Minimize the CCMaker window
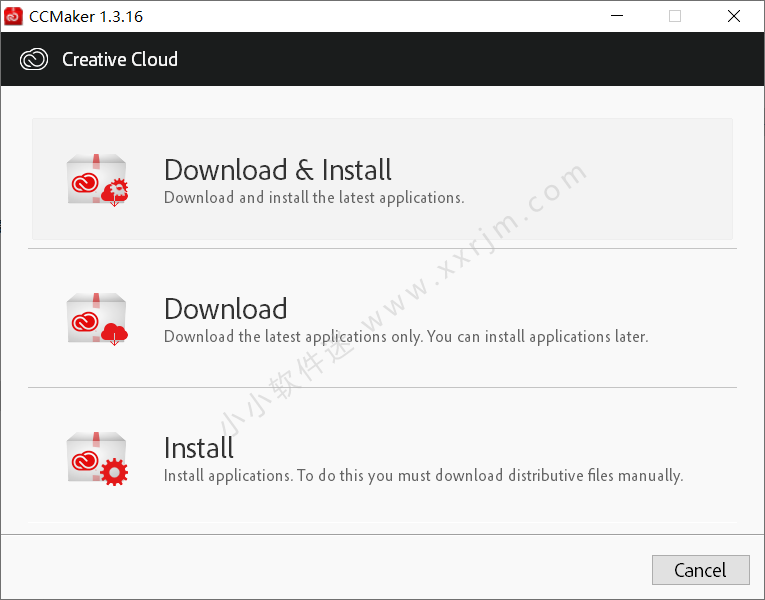Viewport: 765px width, 600px height. (x=617, y=16)
